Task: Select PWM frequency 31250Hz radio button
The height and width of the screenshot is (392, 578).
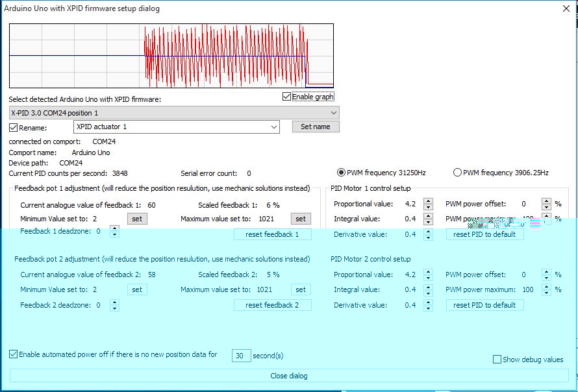Action: pos(342,173)
